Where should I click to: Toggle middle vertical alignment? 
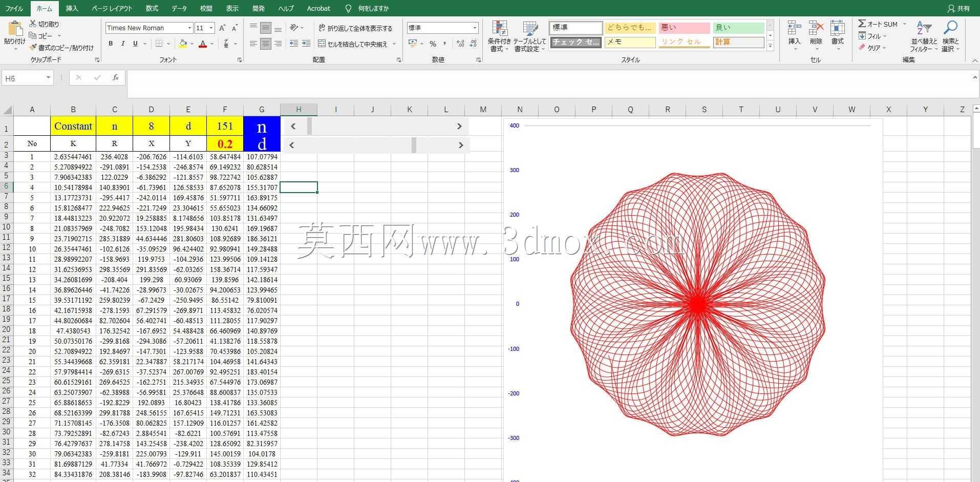[x=266, y=28]
